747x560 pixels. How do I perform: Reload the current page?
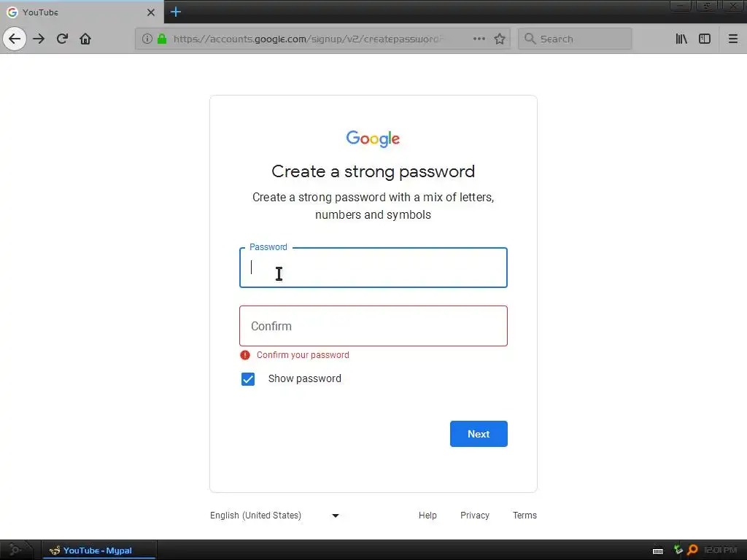pos(62,39)
